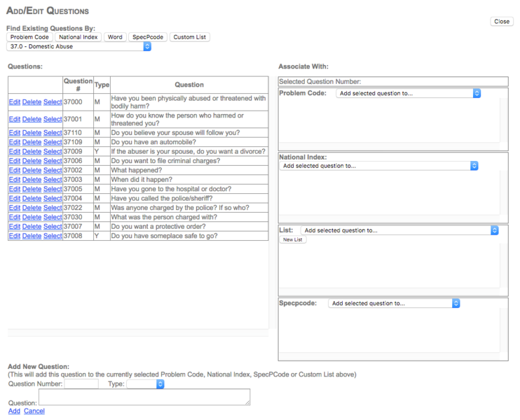Open National Index 'Add selected question to' dropdown
520x420 pixels.
pos(378,166)
